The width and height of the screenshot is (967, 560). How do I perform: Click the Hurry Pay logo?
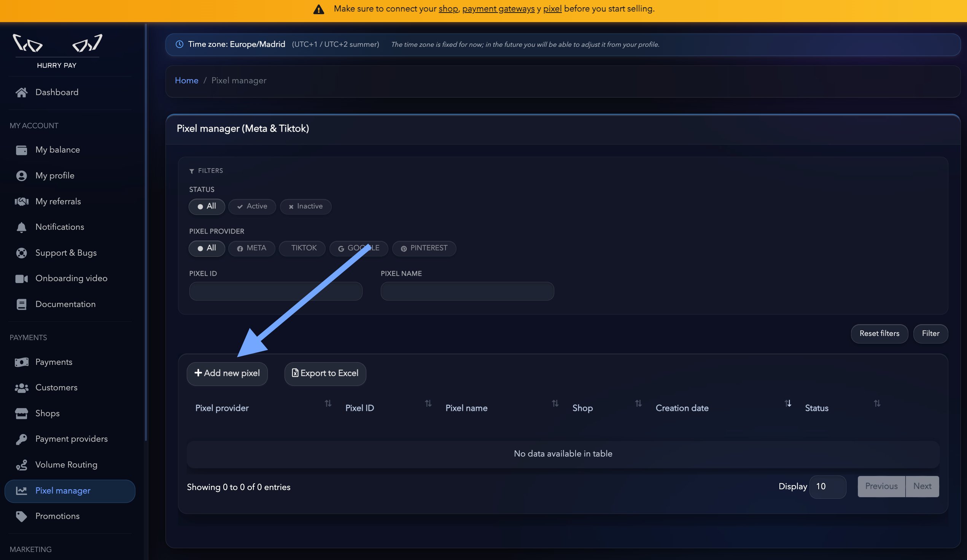click(x=57, y=51)
